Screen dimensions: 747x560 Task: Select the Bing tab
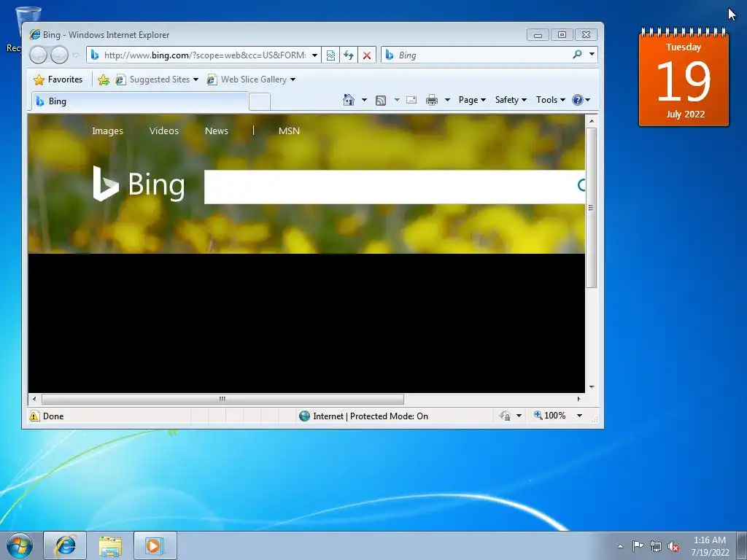click(x=140, y=101)
